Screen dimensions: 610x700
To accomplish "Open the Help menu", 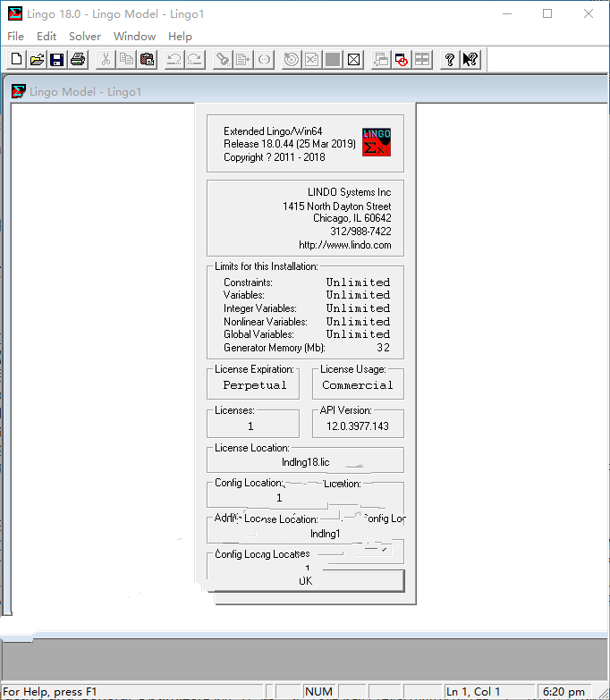I will click(180, 36).
